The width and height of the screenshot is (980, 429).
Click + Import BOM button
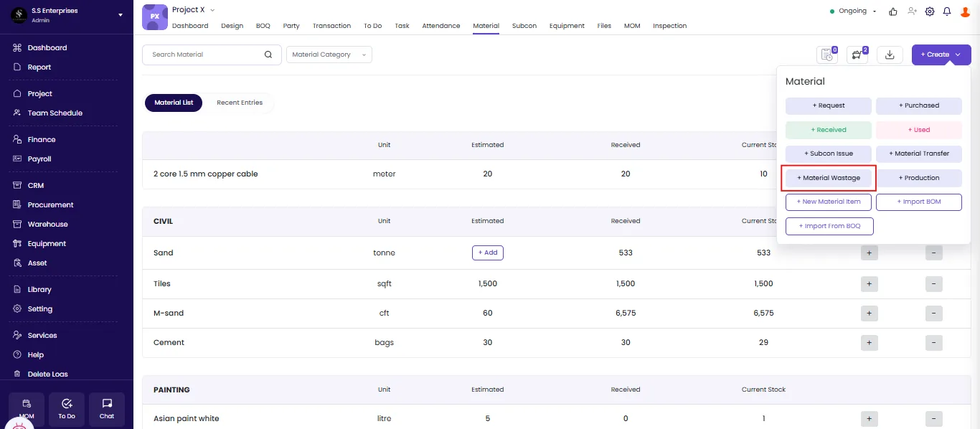pos(919,202)
